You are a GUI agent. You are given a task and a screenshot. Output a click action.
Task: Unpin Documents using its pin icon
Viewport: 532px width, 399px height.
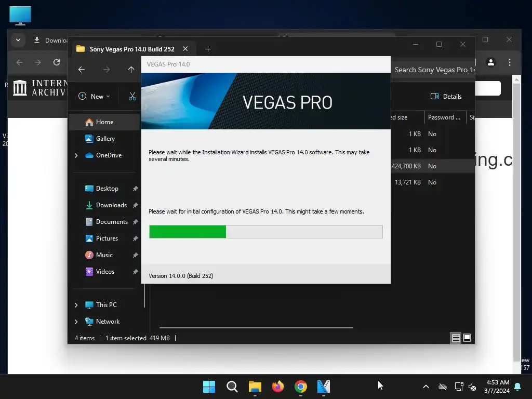[x=135, y=222]
